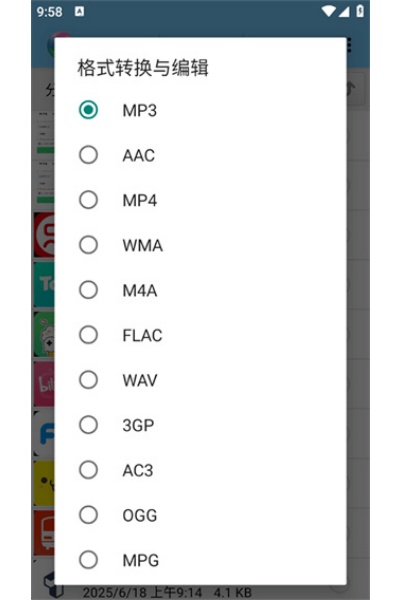Screen dimensions: 400x600
Task: Tap the keyboard notification icon in status bar
Action: coord(79,11)
